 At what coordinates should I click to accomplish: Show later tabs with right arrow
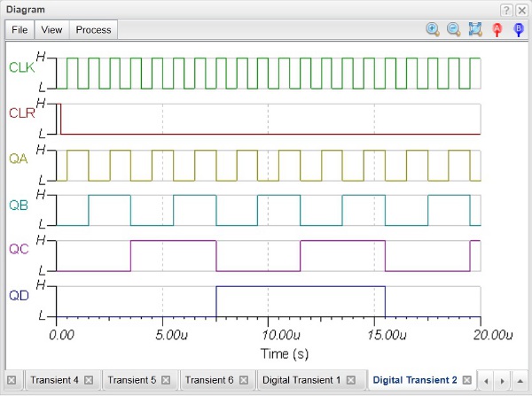[x=502, y=381]
